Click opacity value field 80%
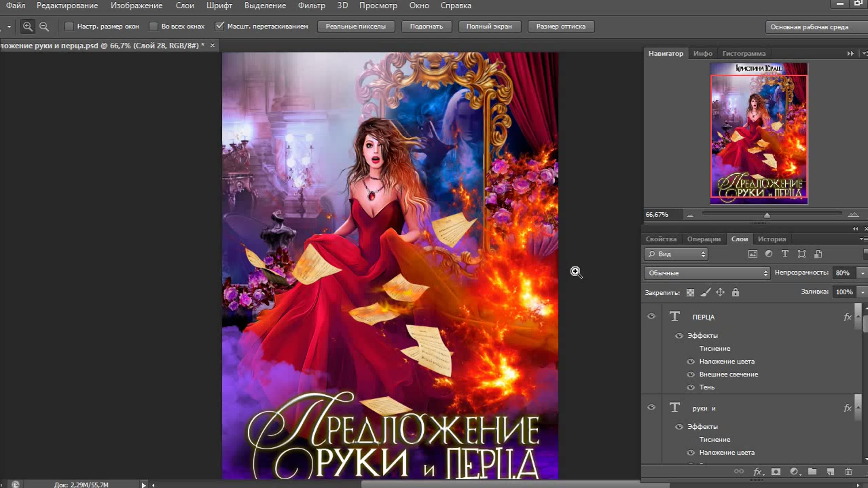 (x=844, y=273)
